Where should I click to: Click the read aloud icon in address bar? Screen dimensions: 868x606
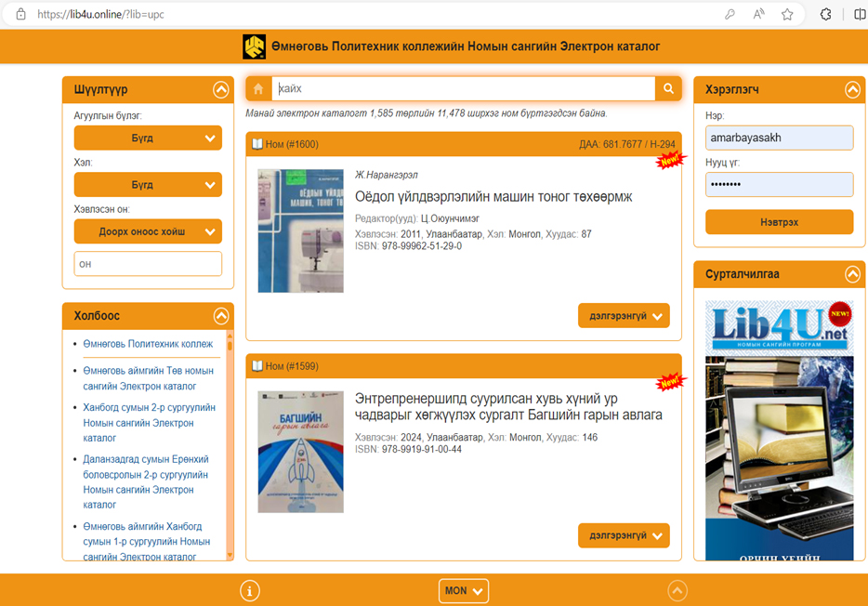(758, 15)
